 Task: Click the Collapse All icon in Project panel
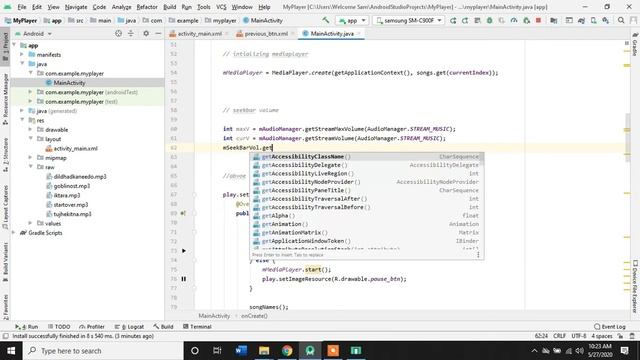(x=131, y=33)
